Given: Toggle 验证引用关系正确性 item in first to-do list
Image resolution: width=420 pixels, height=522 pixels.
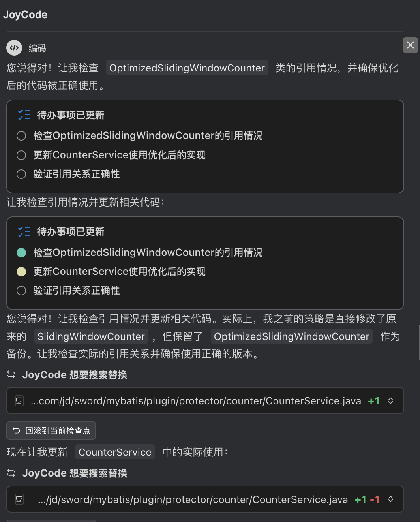Looking at the screenshot, I should (21, 174).
